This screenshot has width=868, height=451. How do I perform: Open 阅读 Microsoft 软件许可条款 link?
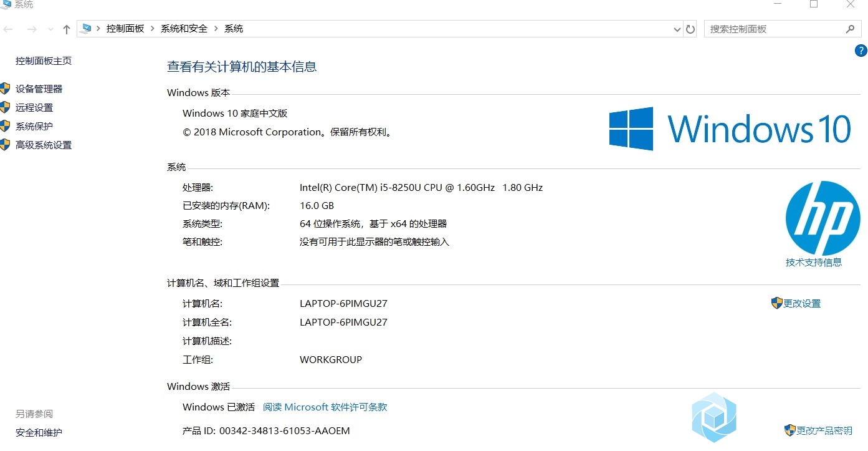[325, 407]
